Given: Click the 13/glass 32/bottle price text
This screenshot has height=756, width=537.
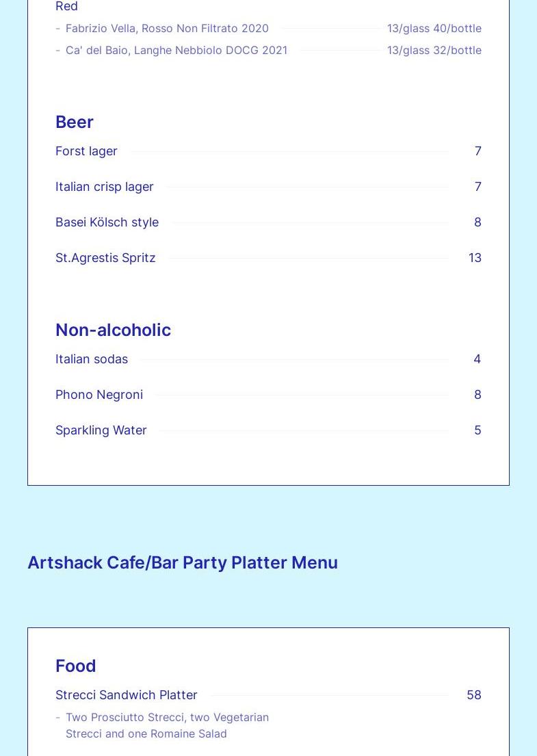Looking at the screenshot, I should click(x=434, y=50).
